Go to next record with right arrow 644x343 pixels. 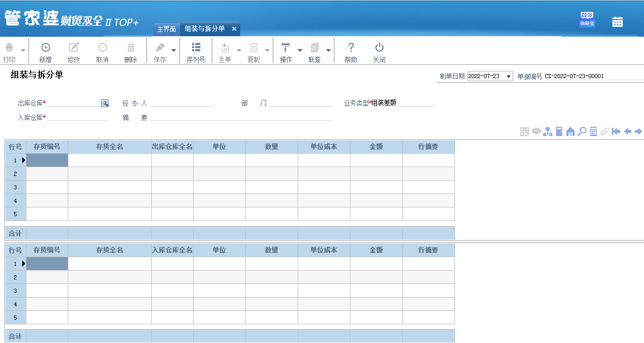(638, 131)
